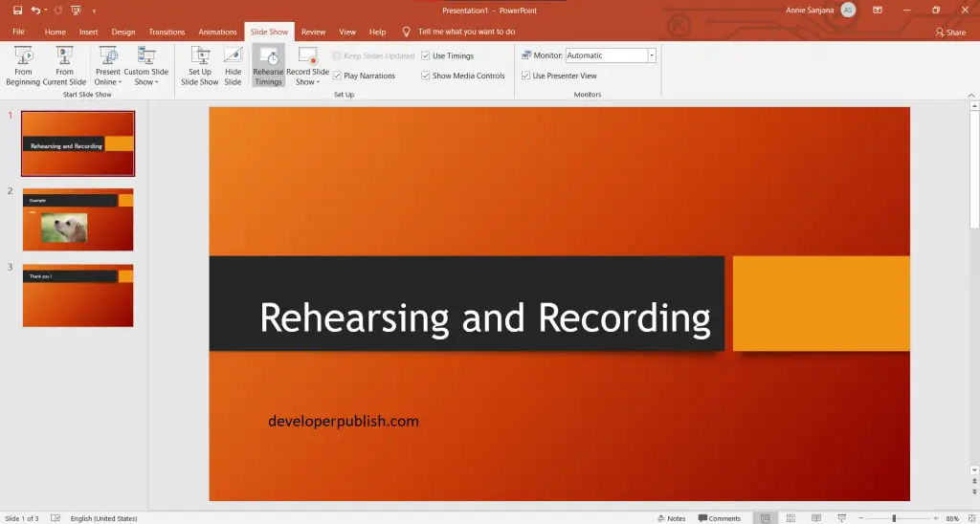Viewport: 980px width, 524px height.
Task: Click the Tell me lightbulb icon
Action: click(x=406, y=32)
